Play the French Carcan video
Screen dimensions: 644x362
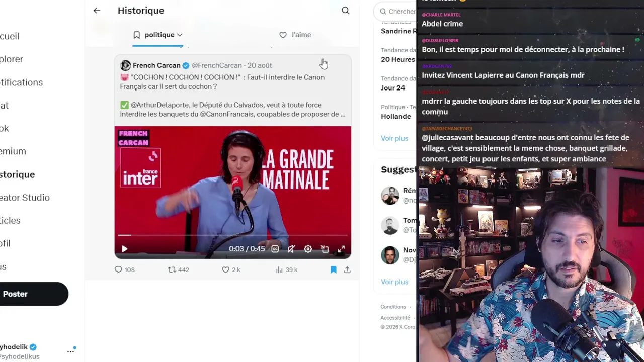pyautogui.click(x=124, y=249)
